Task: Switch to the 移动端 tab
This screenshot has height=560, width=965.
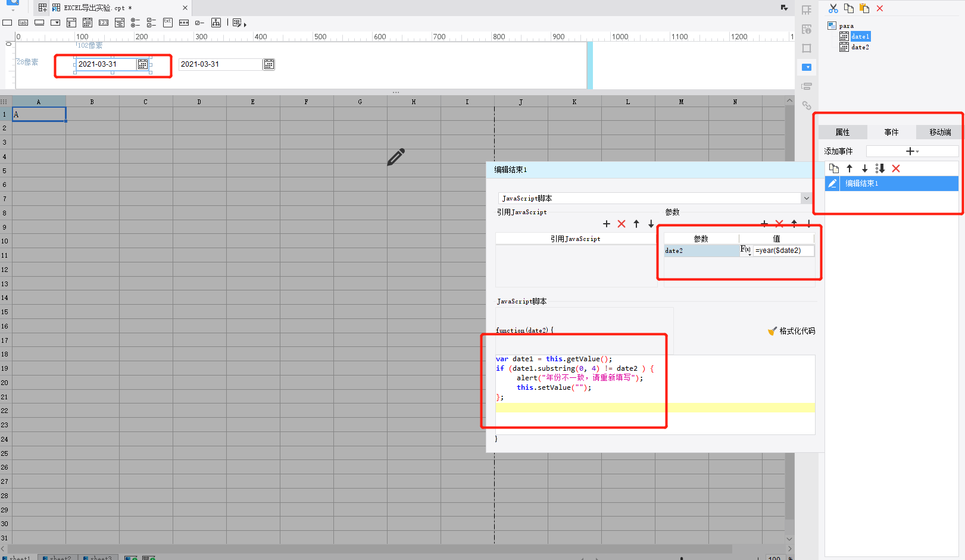Action: click(x=940, y=132)
